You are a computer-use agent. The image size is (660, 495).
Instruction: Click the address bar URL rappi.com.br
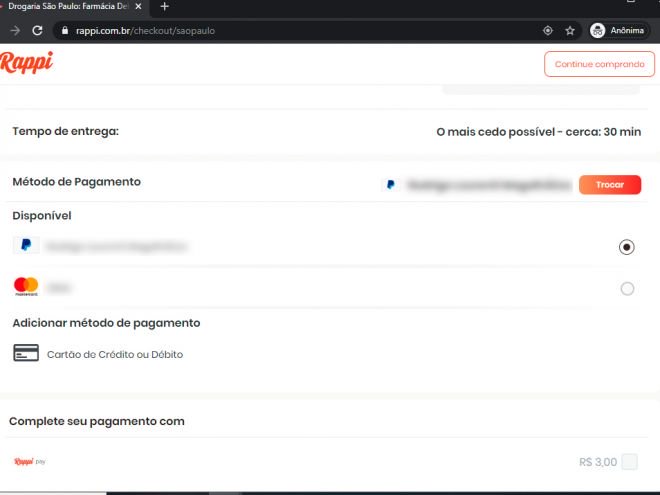(x=145, y=31)
